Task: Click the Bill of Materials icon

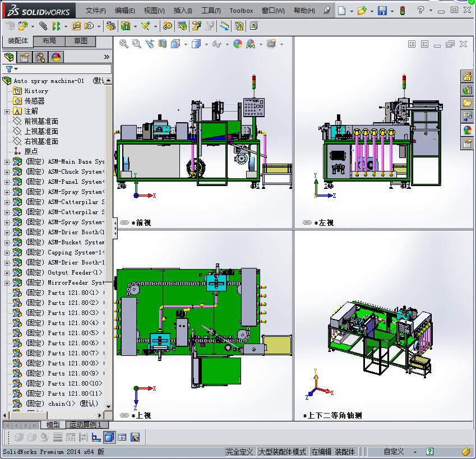Action: pyautogui.click(x=183, y=26)
